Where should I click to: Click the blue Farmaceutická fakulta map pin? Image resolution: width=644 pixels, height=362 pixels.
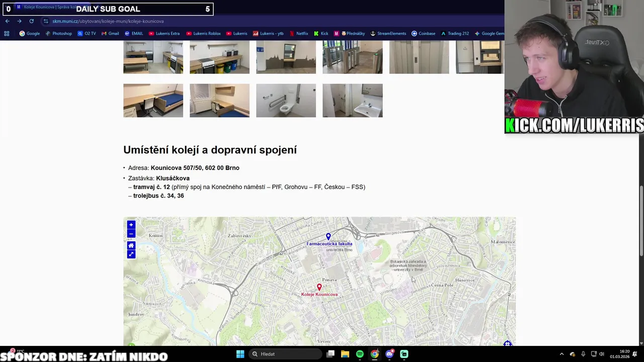click(x=328, y=236)
